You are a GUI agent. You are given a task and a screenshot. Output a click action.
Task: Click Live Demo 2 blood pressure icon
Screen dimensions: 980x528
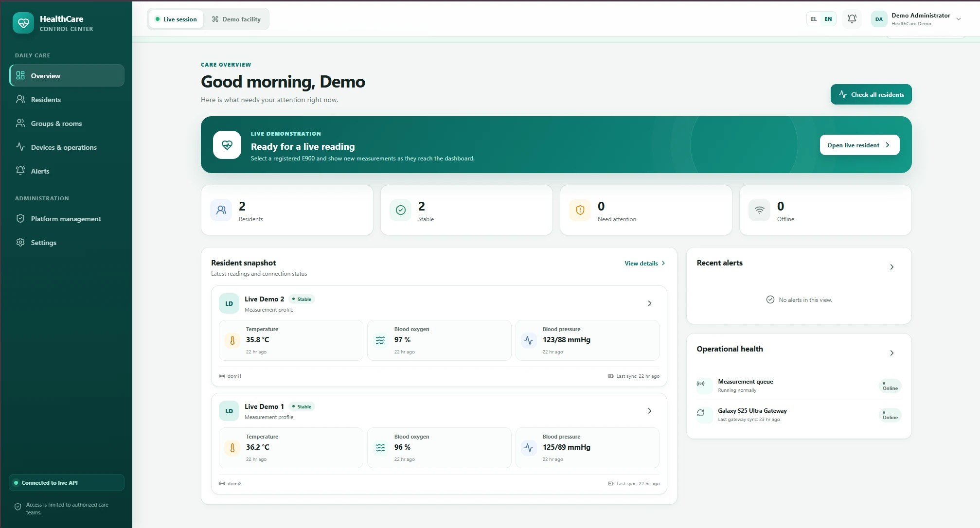click(x=529, y=340)
